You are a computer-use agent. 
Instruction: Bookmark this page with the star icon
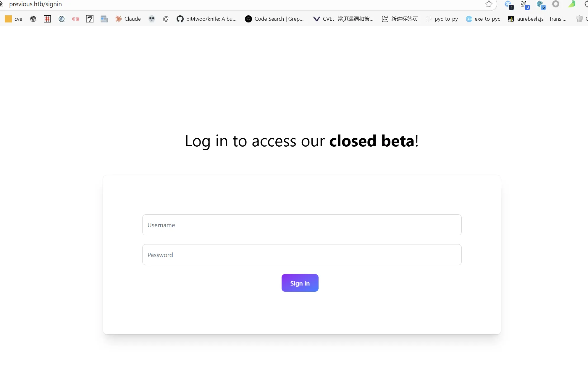(489, 4)
